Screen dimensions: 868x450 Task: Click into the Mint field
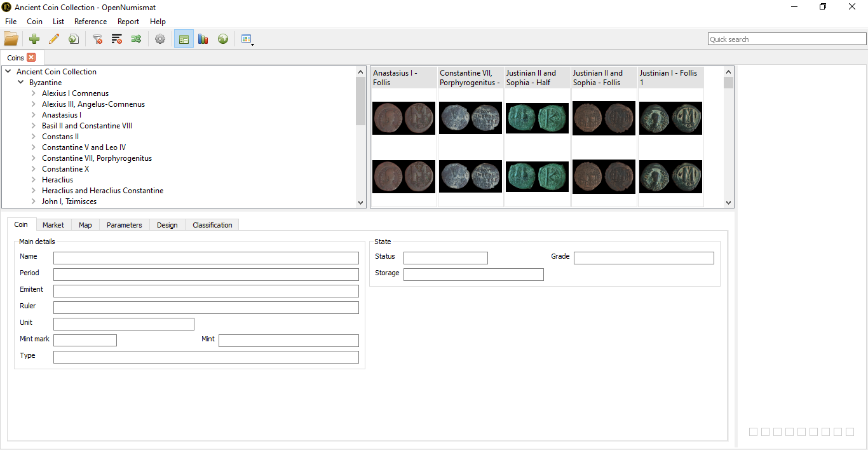point(288,341)
